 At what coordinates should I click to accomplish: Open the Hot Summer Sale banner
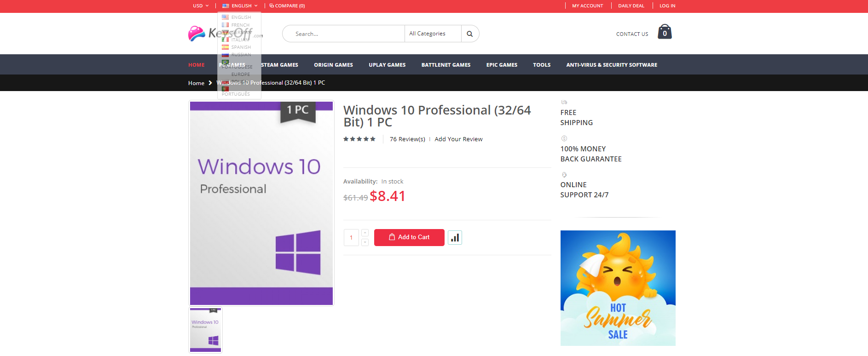pyautogui.click(x=618, y=288)
